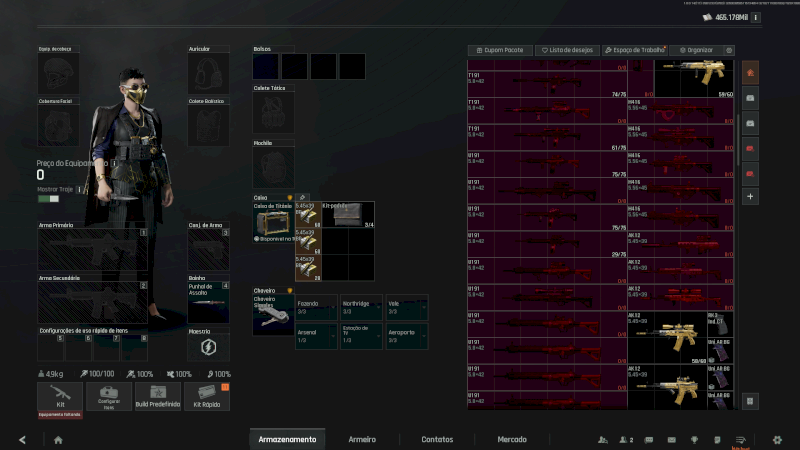
Task: Select the orange home stash tab icon
Action: coord(750,73)
